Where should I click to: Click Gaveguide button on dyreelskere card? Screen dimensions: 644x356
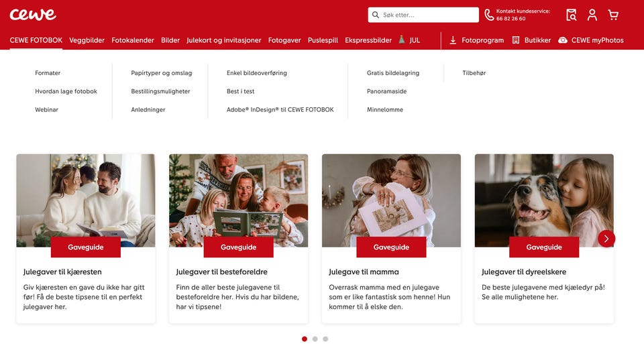coord(544,247)
